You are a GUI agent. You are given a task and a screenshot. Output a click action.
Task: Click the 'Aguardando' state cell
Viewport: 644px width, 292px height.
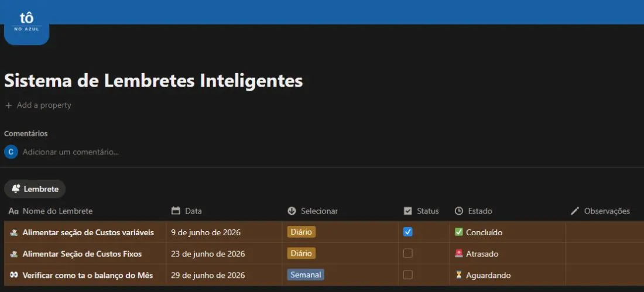point(507,275)
